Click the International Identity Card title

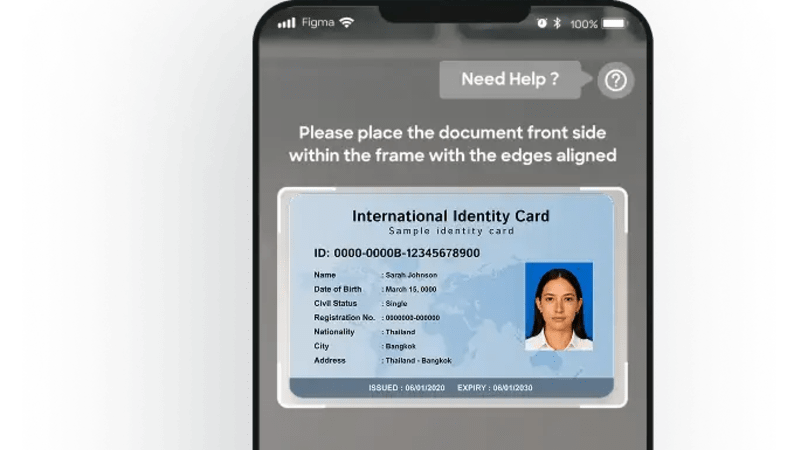pyautogui.click(x=451, y=216)
